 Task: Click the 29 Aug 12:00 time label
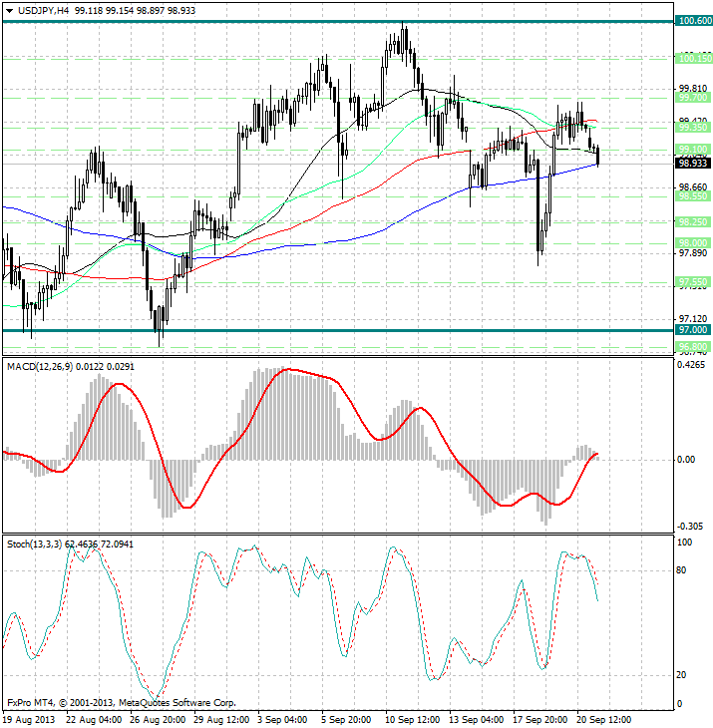coord(221,720)
